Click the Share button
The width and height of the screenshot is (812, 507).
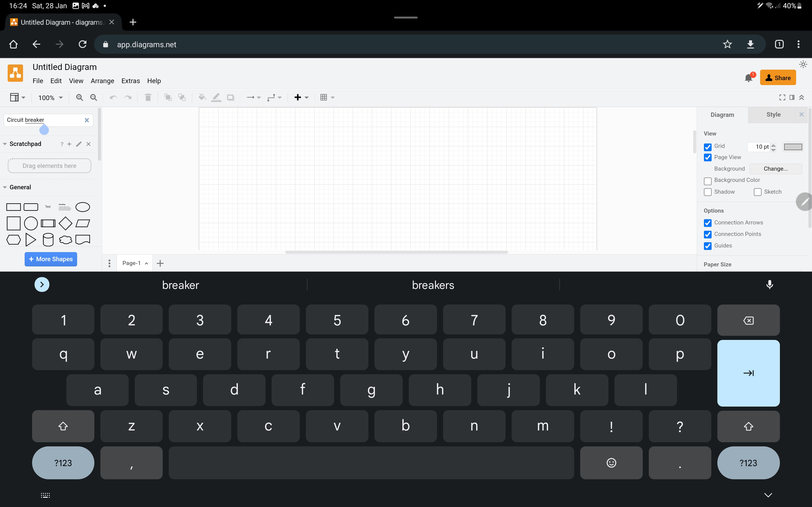click(778, 77)
